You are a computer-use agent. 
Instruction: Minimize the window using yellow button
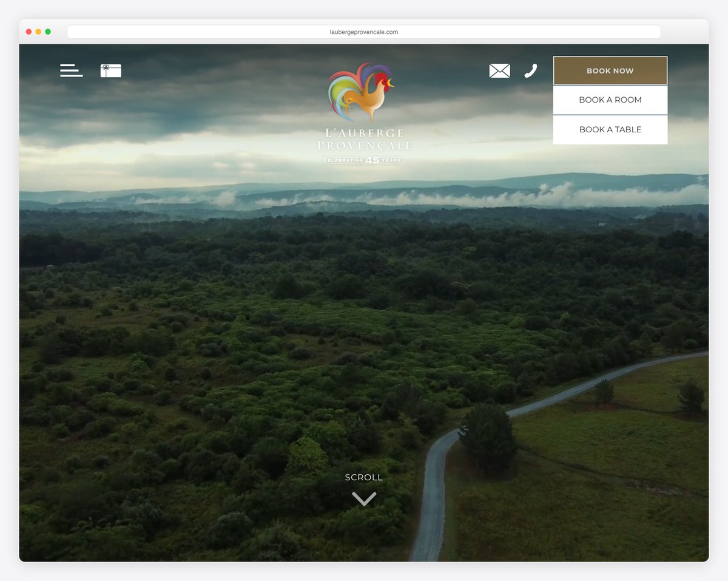point(38,32)
